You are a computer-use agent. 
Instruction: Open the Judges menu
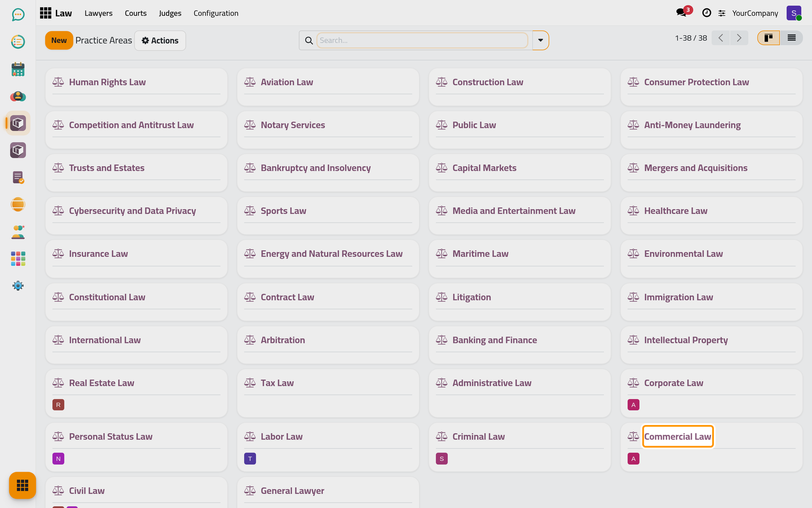pos(170,13)
